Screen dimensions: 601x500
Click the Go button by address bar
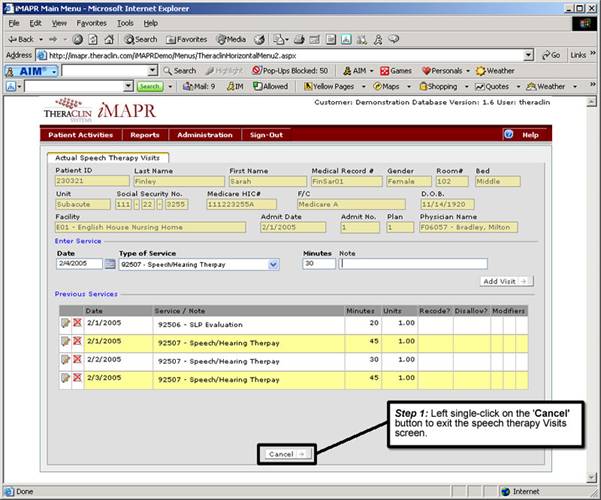click(x=551, y=55)
